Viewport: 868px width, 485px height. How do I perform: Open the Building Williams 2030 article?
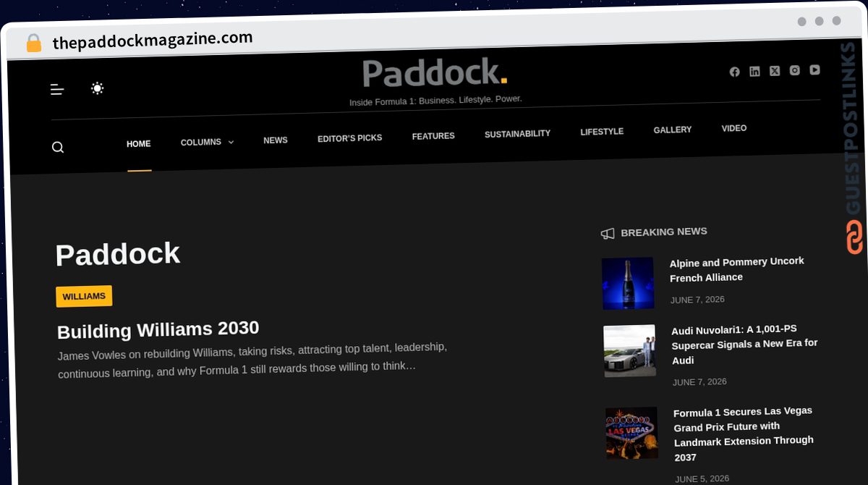coord(158,330)
